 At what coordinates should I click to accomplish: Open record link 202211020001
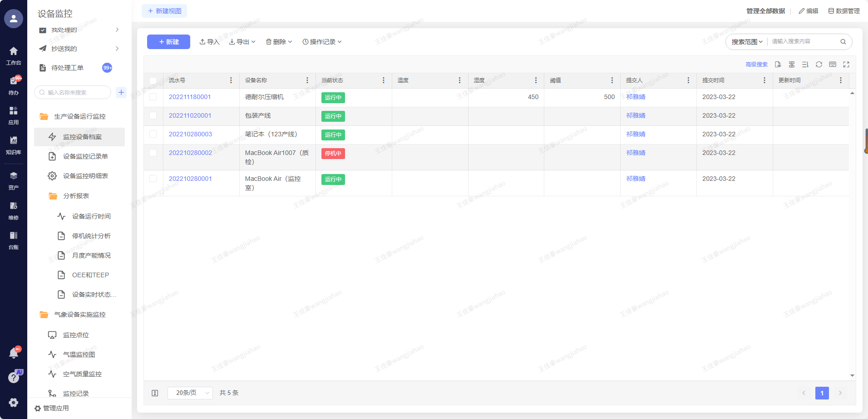click(190, 116)
